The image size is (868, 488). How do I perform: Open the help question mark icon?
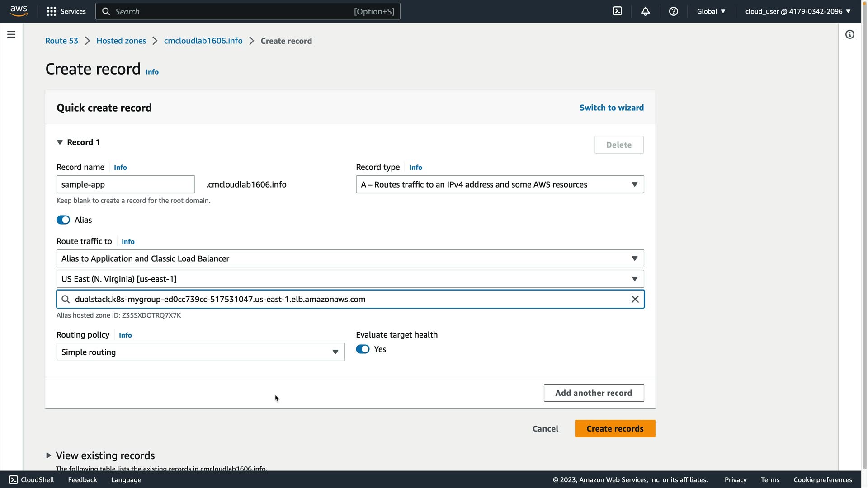[674, 11]
